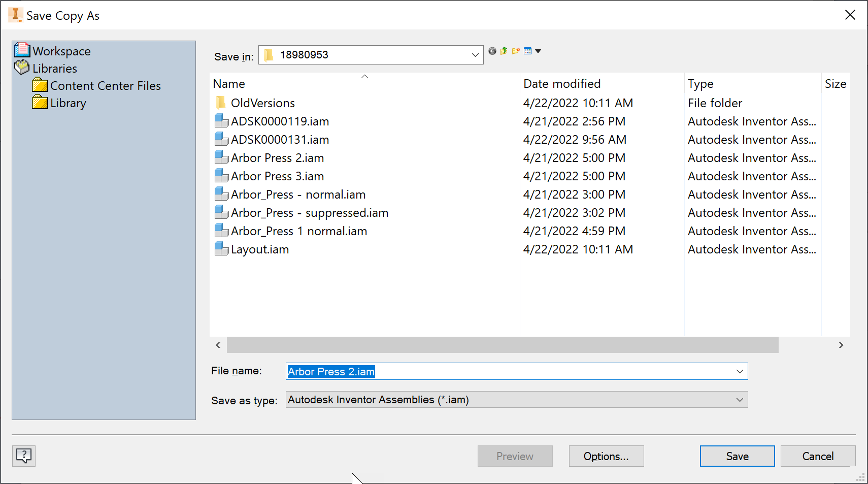Click the View Menu icon
The width and height of the screenshot is (868, 484).
pyautogui.click(x=528, y=51)
